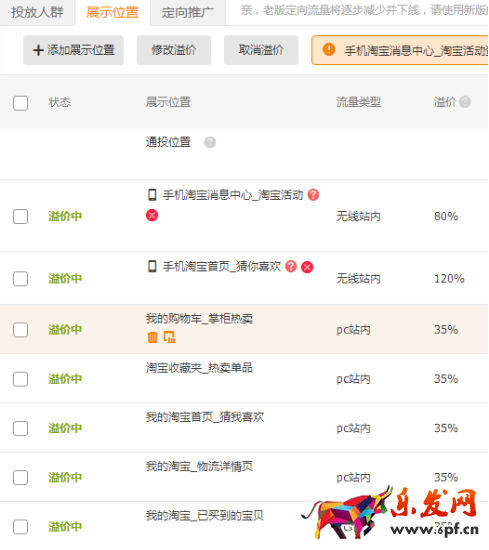
Task: Click the orange trash icon under 我的购物车_掌柜热卖
Action: (153, 337)
